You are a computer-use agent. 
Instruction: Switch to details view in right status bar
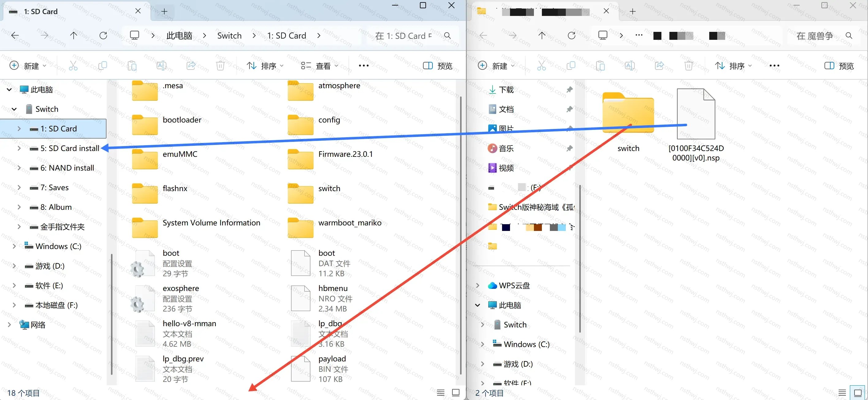coord(842,393)
